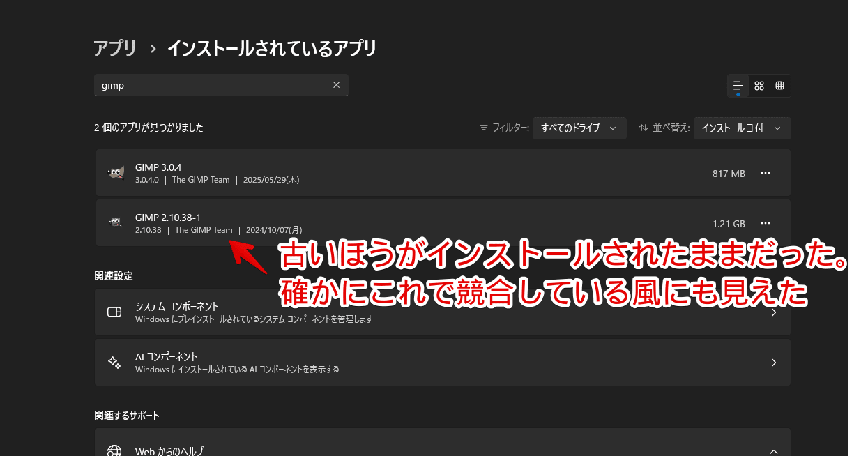Click the 2024/10/07(月) install date
The height and width of the screenshot is (456, 868).
click(274, 230)
